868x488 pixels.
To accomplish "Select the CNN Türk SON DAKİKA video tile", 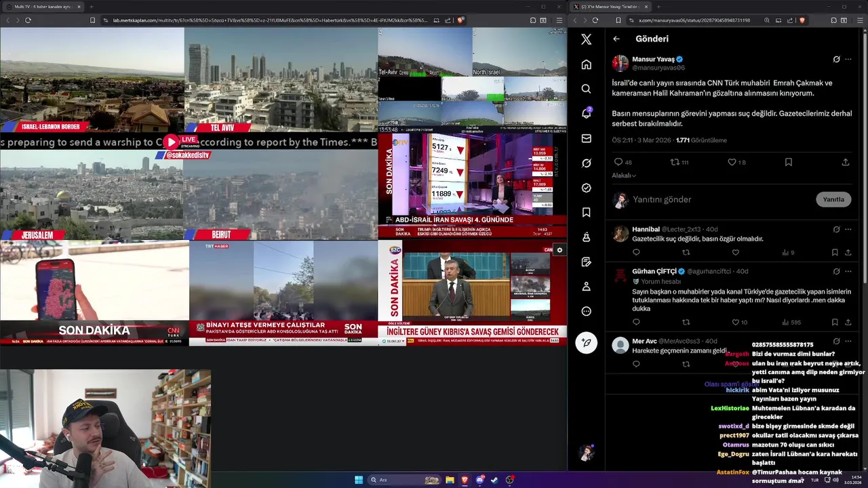I will click(94, 293).
